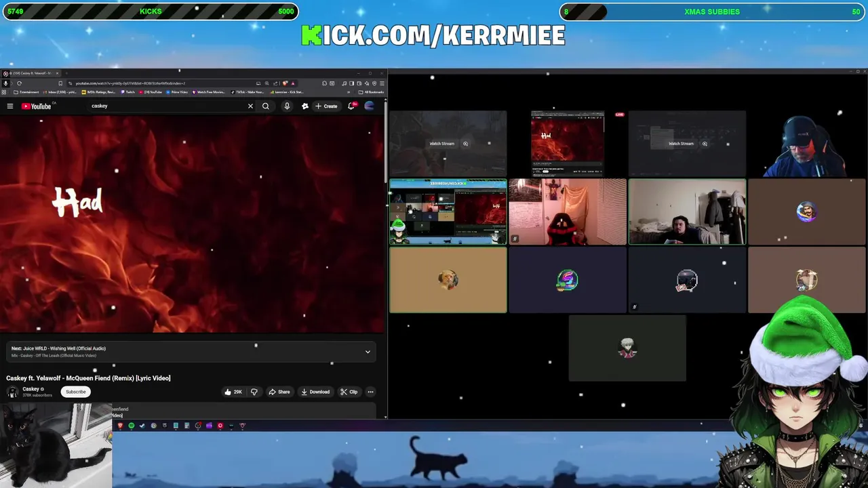This screenshot has height=488, width=868.
Task: Click the Brave Shields lion icon
Action: click(285, 83)
